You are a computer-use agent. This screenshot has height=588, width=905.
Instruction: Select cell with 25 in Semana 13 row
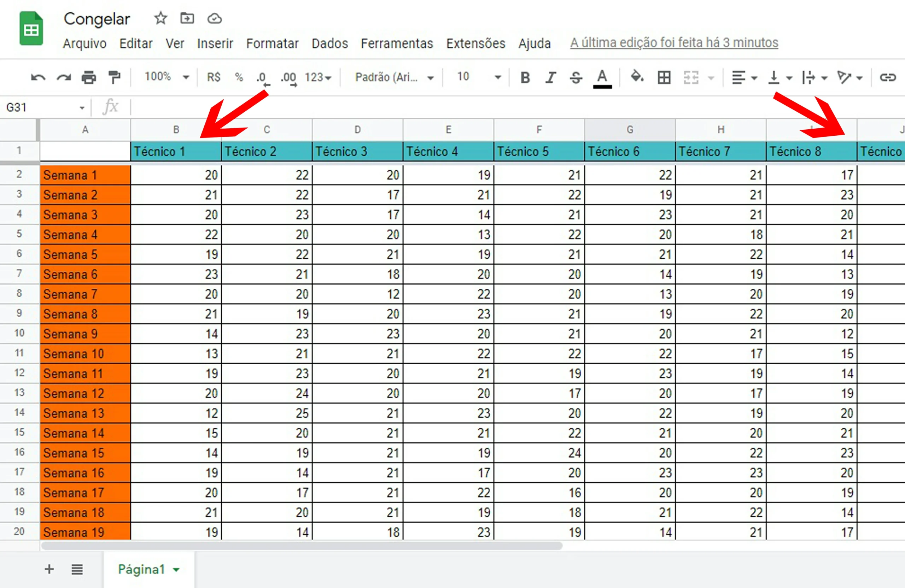point(267,413)
